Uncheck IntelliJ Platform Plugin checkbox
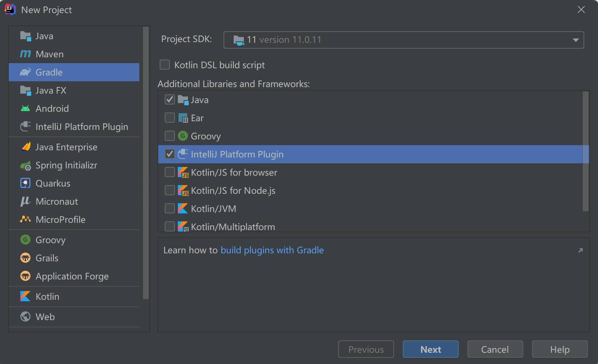The height and width of the screenshot is (364, 598). pyautogui.click(x=169, y=154)
